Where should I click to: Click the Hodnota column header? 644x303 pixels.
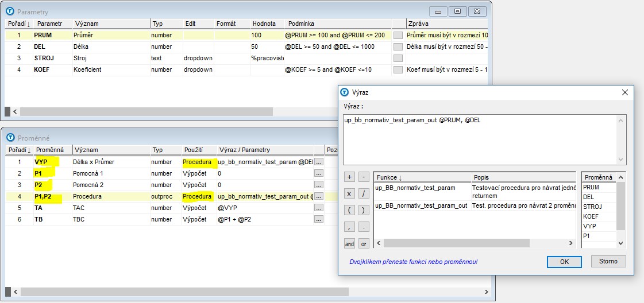click(x=267, y=24)
